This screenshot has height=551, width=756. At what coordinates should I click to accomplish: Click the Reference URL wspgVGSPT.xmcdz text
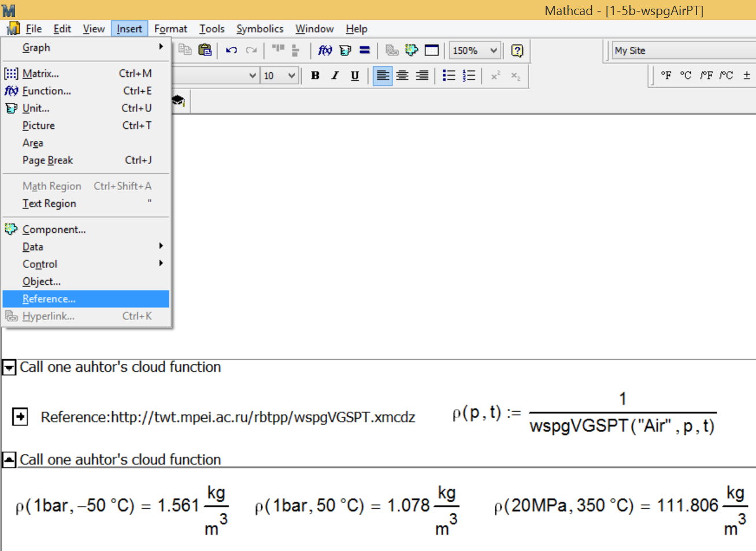(x=228, y=417)
